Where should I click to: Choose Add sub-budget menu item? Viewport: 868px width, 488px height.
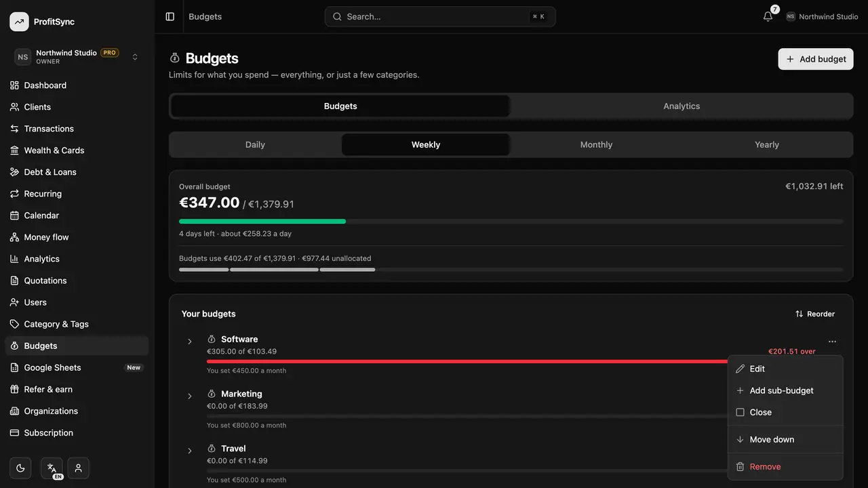tap(785, 390)
